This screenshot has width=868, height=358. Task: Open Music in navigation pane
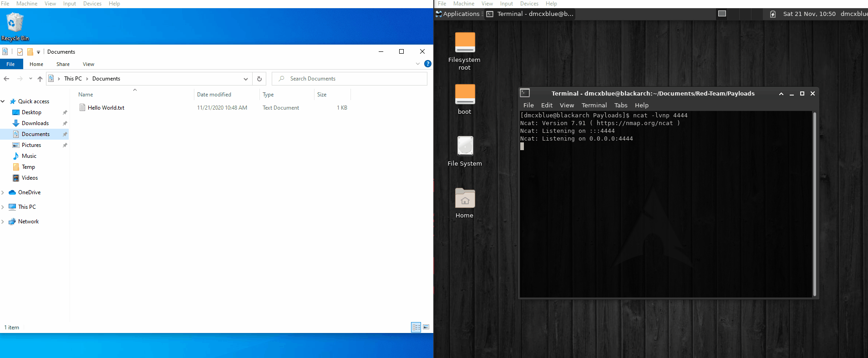[29, 156]
